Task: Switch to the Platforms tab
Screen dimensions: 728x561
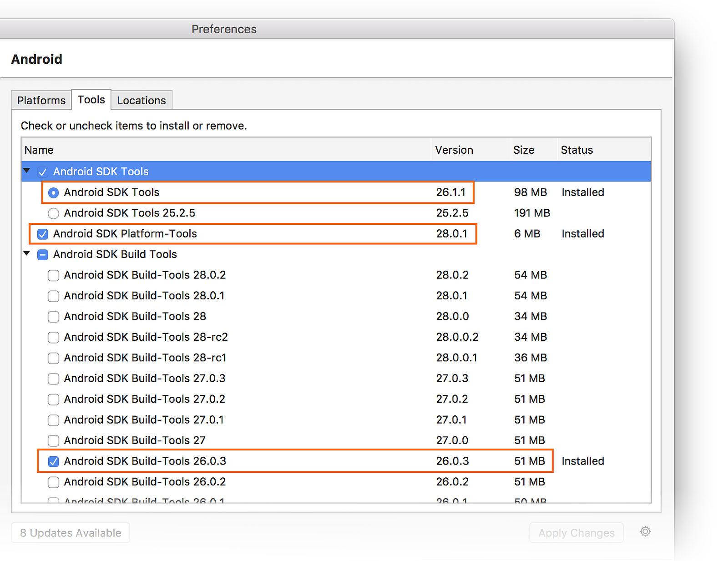Action: coord(41,100)
